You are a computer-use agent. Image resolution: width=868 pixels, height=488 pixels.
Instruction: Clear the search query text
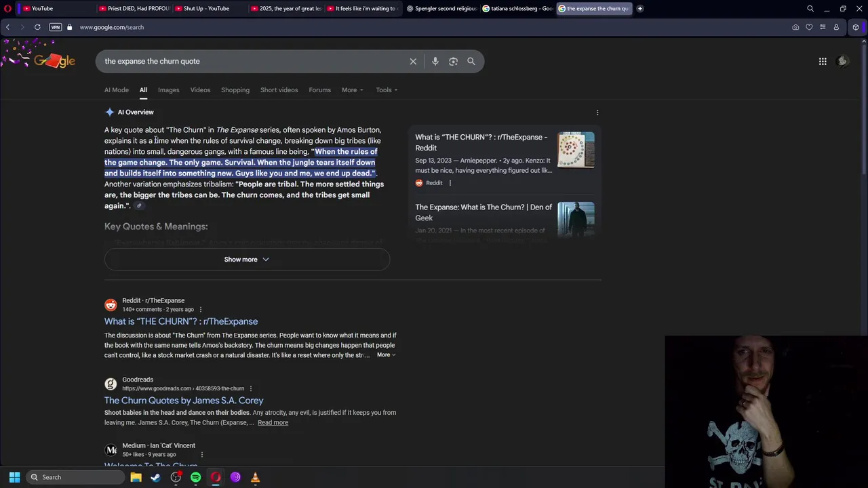(413, 61)
